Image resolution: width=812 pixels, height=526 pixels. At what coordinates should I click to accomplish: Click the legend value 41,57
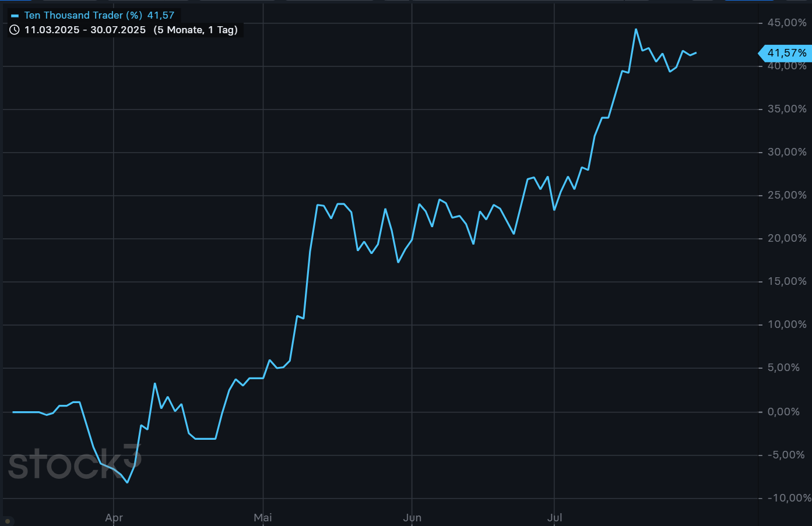coord(161,15)
